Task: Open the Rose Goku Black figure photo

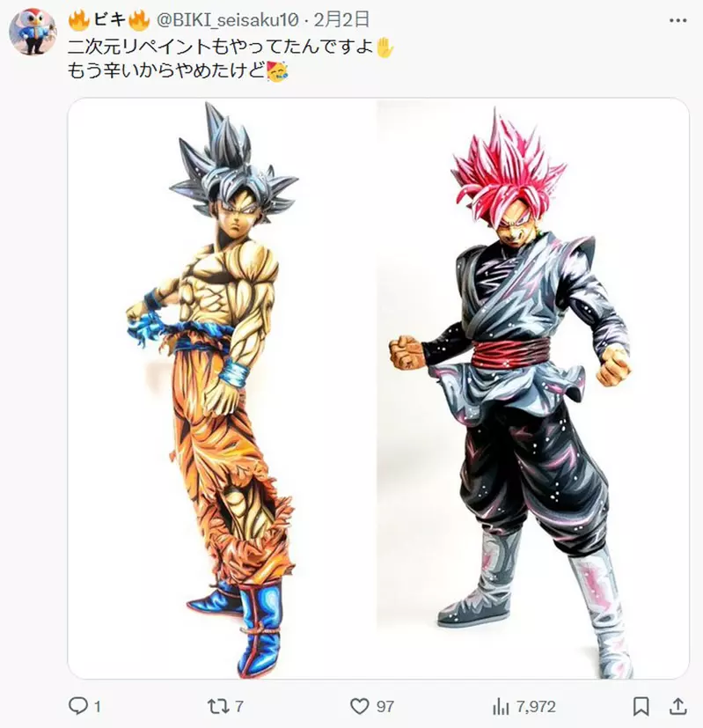Action: click(x=532, y=388)
